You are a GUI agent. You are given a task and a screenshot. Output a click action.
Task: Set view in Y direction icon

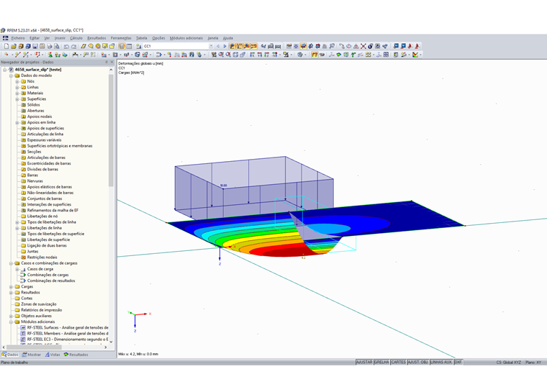259,55
